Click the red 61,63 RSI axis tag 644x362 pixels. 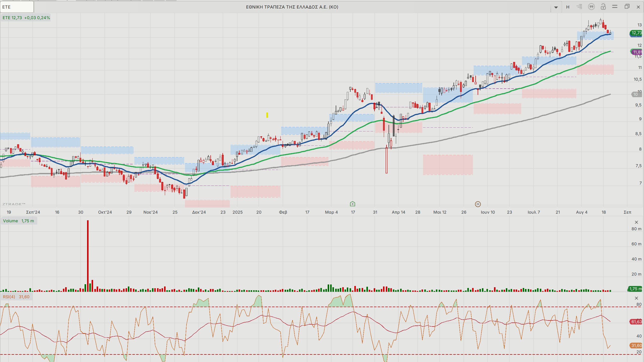636,322
